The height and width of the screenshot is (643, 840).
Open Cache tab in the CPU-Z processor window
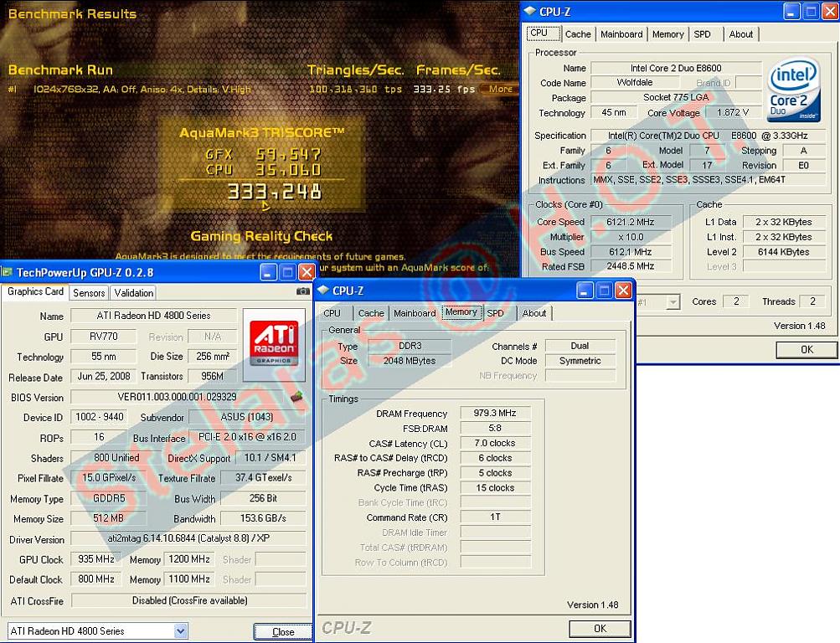(578, 34)
